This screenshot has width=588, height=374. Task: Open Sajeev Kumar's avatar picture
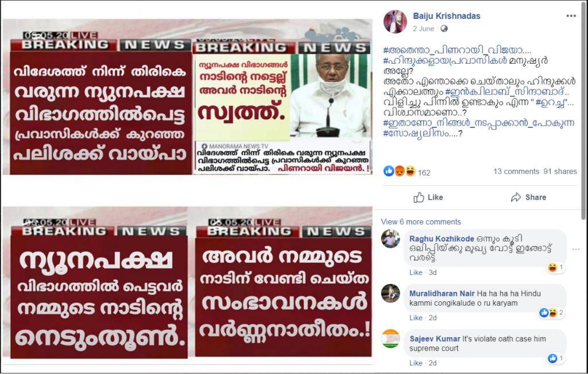click(x=390, y=339)
